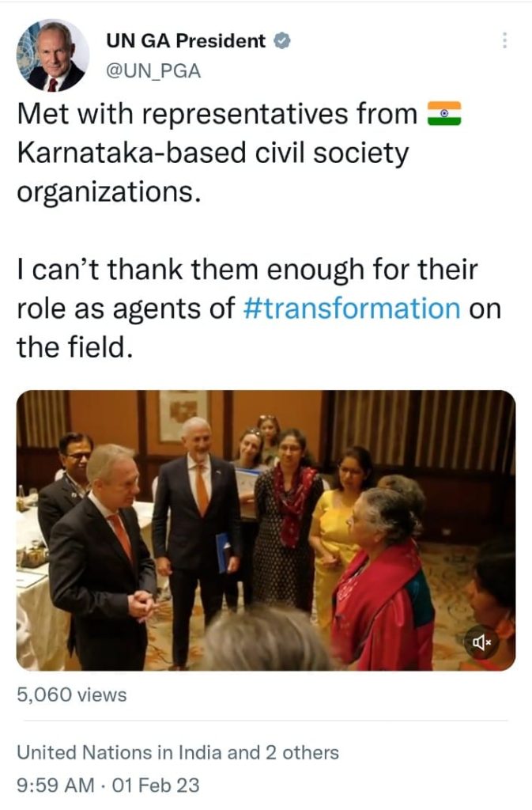Click the India flag emoji
532x810 pixels.
(x=444, y=114)
